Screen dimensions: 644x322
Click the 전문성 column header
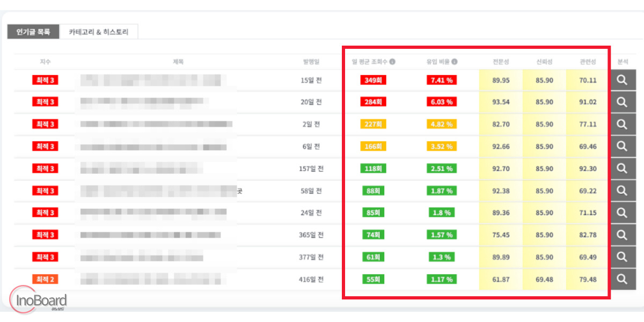pyautogui.click(x=501, y=62)
